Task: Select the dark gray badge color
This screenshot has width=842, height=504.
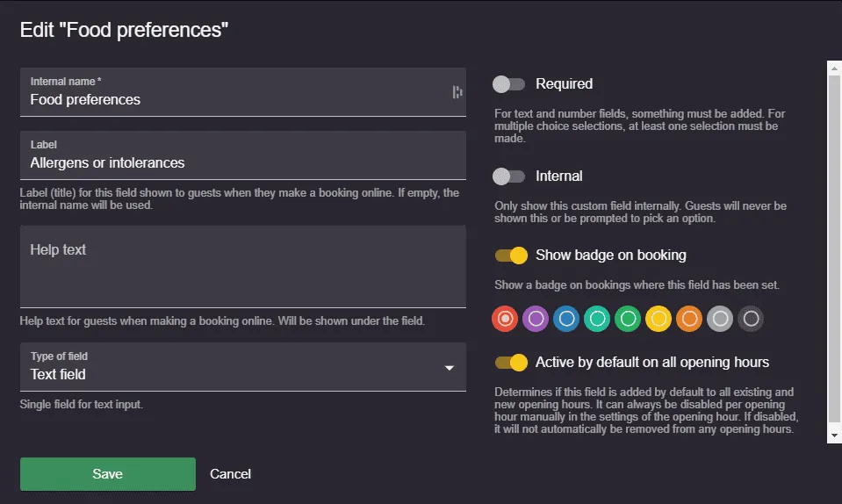Action: pyautogui.click(x=751, y=319)
